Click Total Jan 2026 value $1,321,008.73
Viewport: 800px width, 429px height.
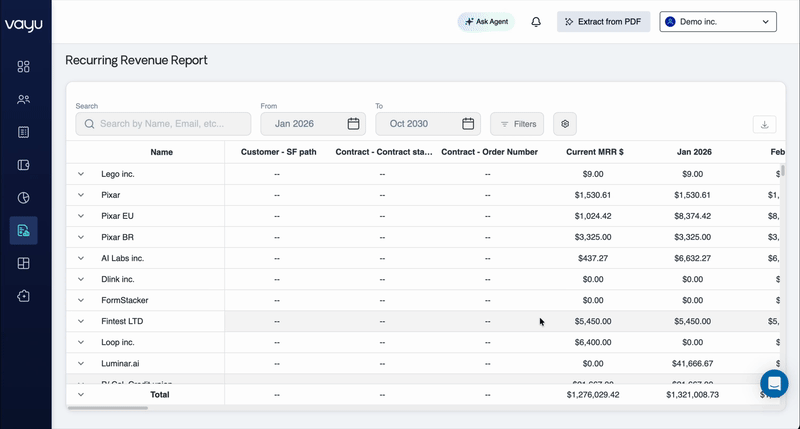(x=692, y=395)
